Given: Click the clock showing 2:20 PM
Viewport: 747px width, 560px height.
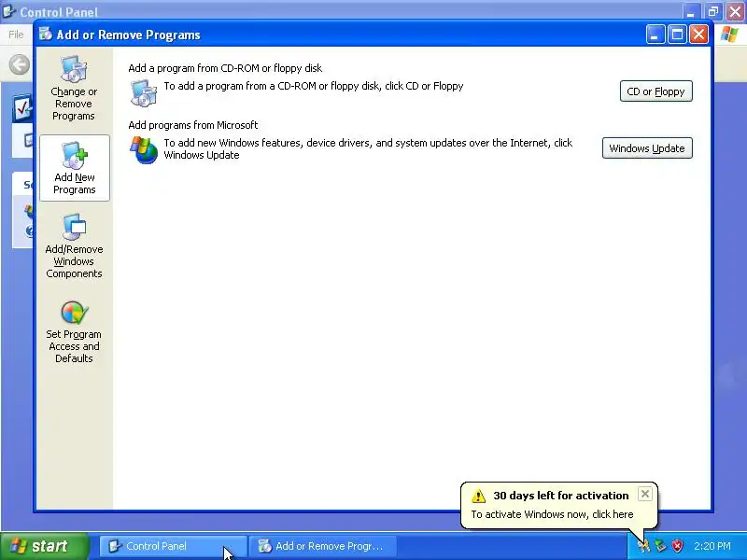Looking at the screenshot, I should coord(712,546).
